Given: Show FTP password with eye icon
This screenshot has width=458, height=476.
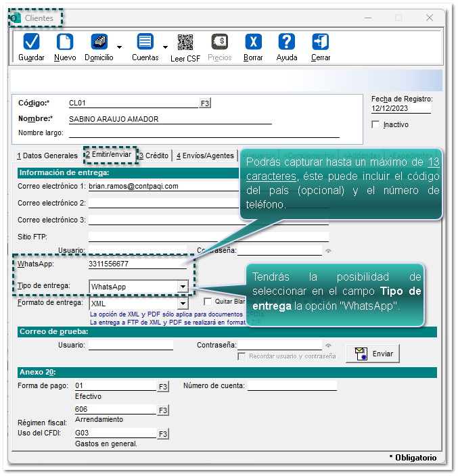Looking at the screenshot, I should click(x=328, y=251).
